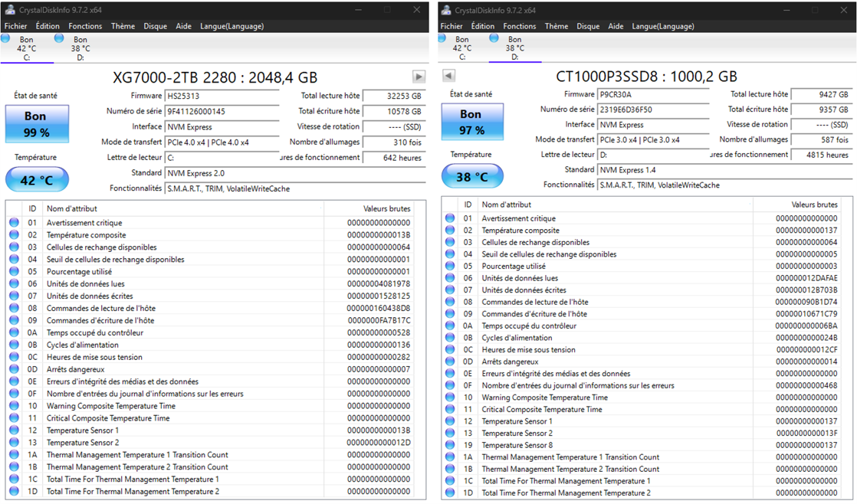The width and height of the screenshot is (857, 504).
Task: Select drive D: tab in left window
Action: (80, 48)
